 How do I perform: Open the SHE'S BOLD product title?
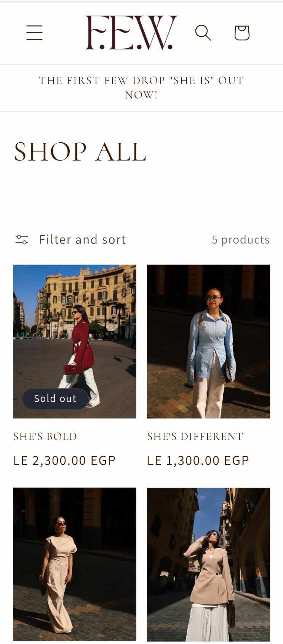tap(45, 436)
